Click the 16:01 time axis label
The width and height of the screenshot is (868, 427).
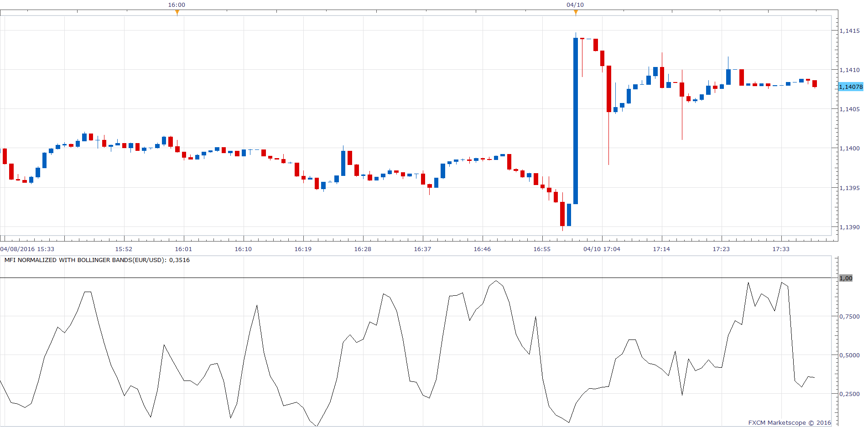point(183,249)
